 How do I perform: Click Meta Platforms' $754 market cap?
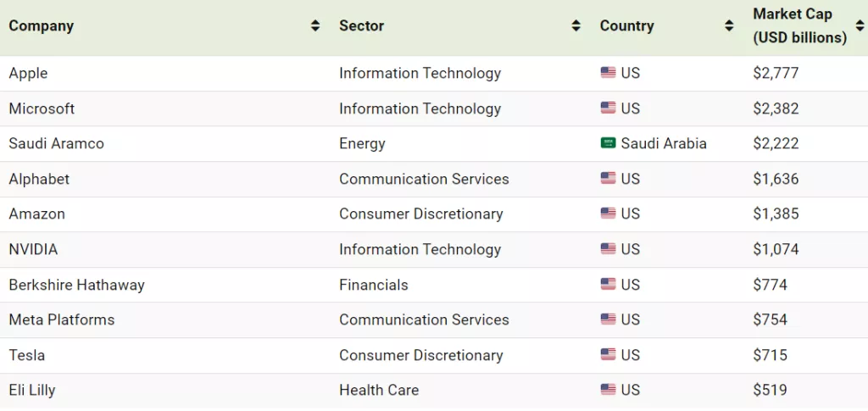[x=770, y=319]
